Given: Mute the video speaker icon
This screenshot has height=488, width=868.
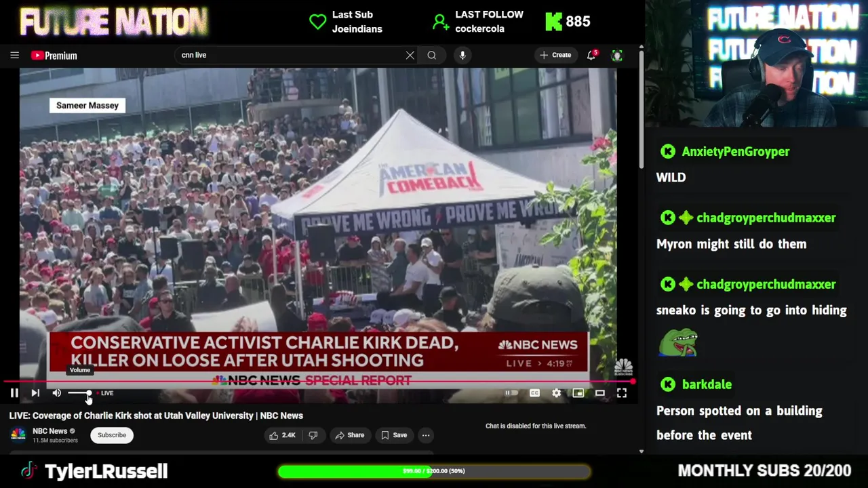Looking at the screenshot, I should point(57,393).
